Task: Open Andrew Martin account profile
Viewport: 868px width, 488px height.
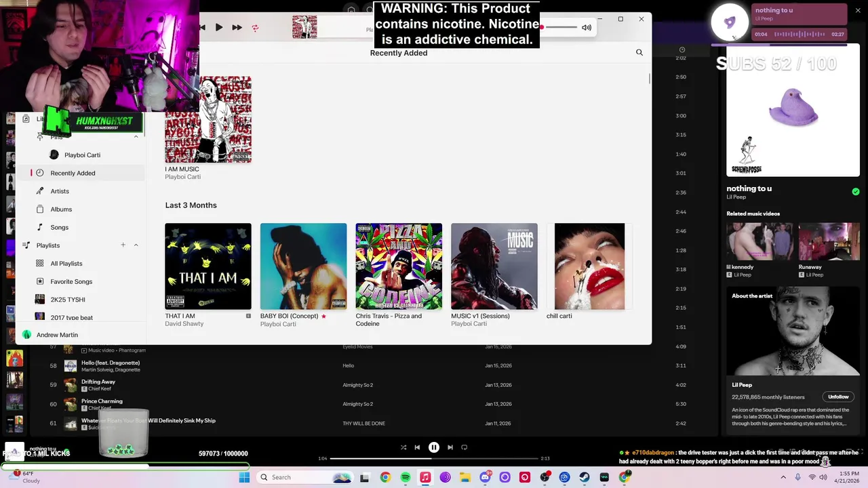Action: [x=57, y=335]
